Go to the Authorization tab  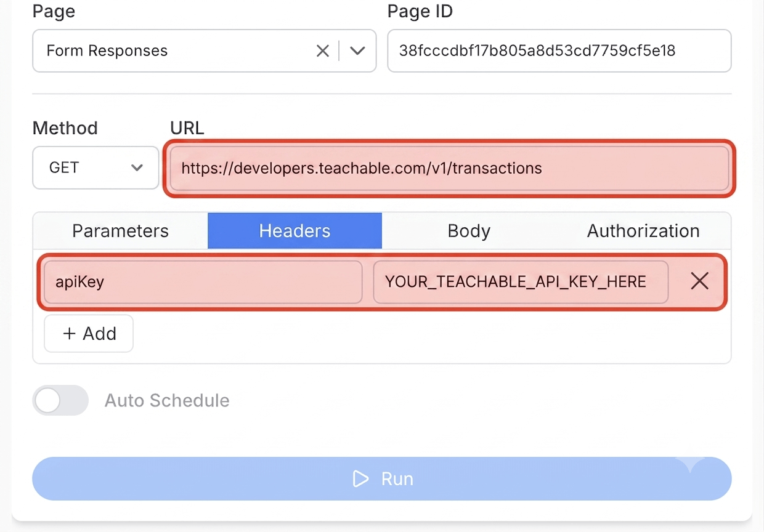[x=643, y=231]
